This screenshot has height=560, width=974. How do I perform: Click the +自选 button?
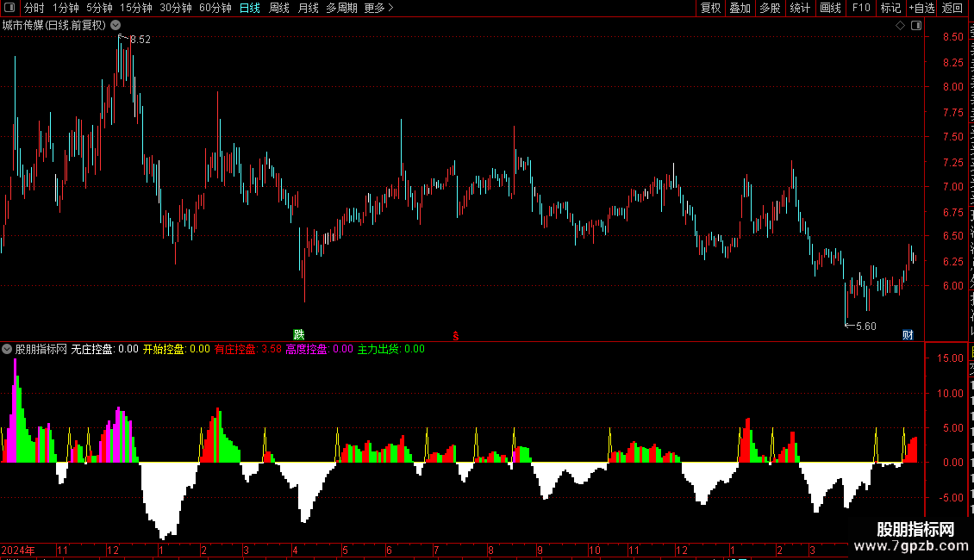point(921,8)
